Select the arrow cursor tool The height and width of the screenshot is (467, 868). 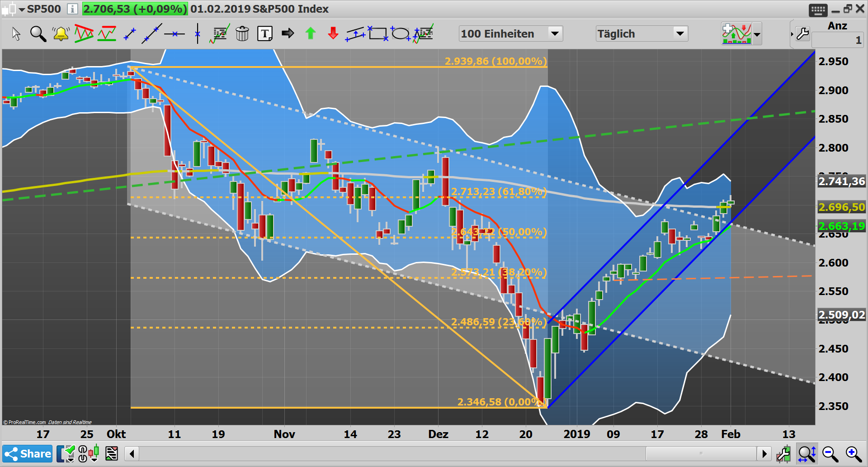[x=16, y=34]
